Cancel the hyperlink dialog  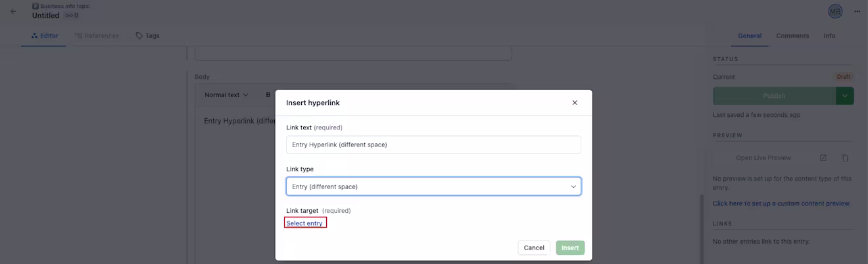point(534,248)
